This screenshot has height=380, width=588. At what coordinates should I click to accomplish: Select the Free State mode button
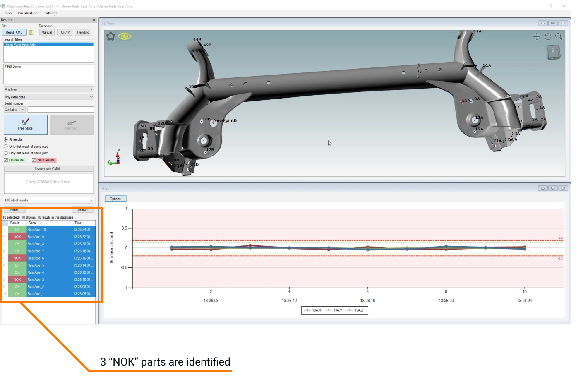(26, 124)
